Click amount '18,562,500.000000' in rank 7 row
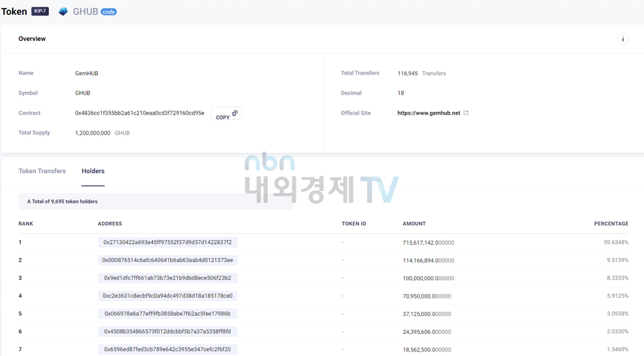 click(427, 350)
